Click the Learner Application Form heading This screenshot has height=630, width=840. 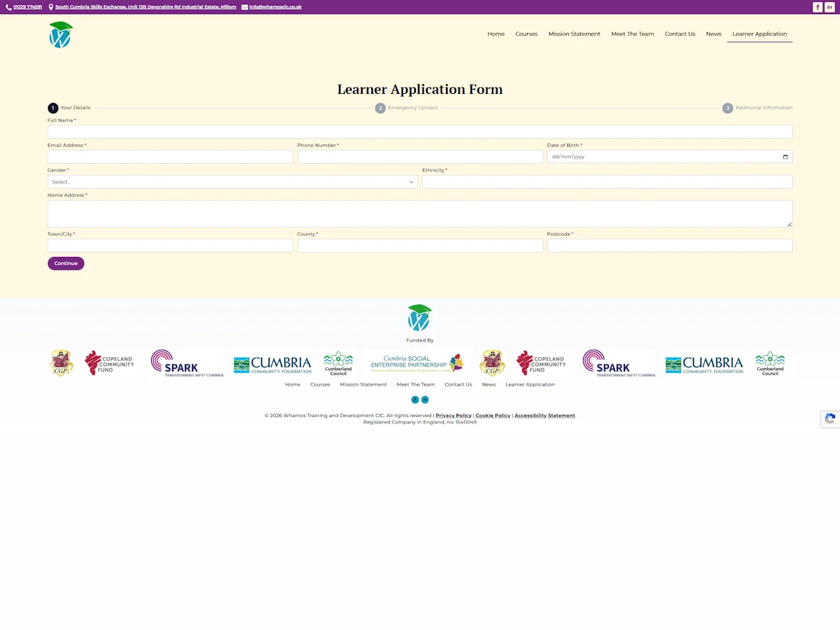420,89
